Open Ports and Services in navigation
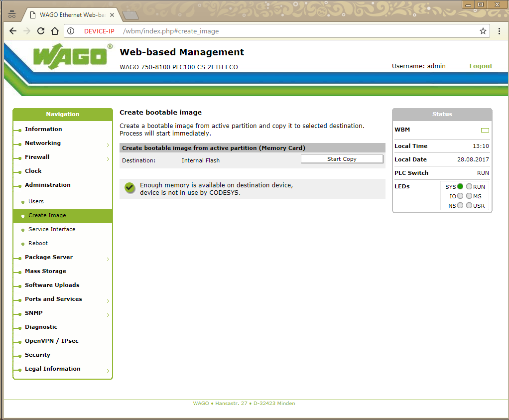 (x=53, y=299)
